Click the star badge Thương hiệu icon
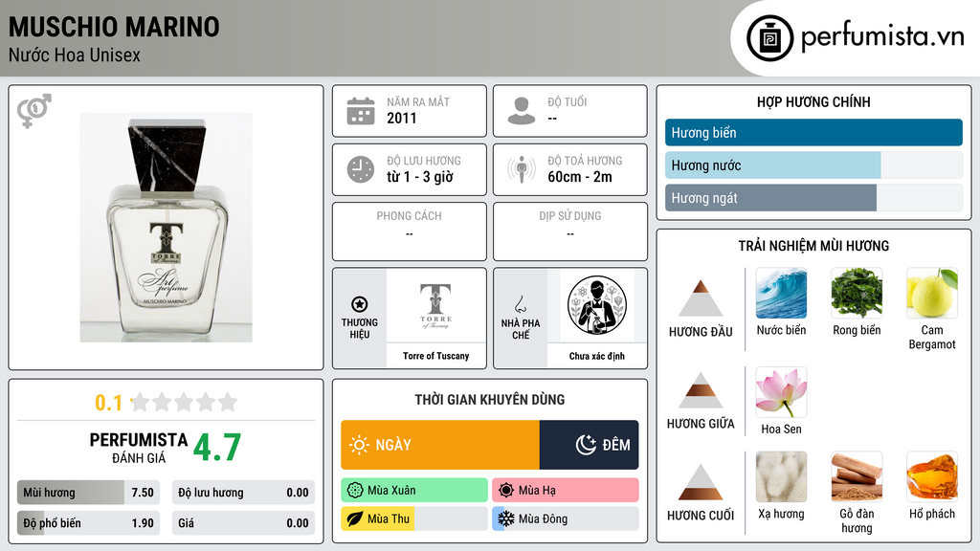Screen dimensions: 980x551 pos(360,304)
